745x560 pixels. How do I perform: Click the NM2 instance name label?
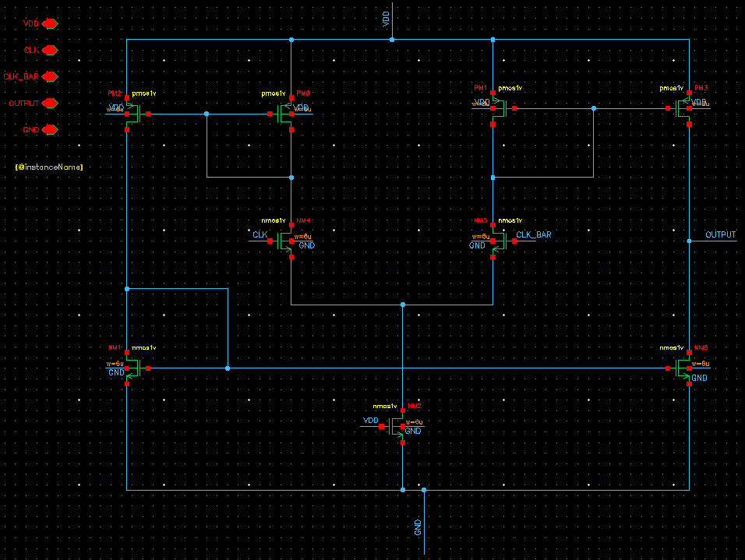point(415,406)
